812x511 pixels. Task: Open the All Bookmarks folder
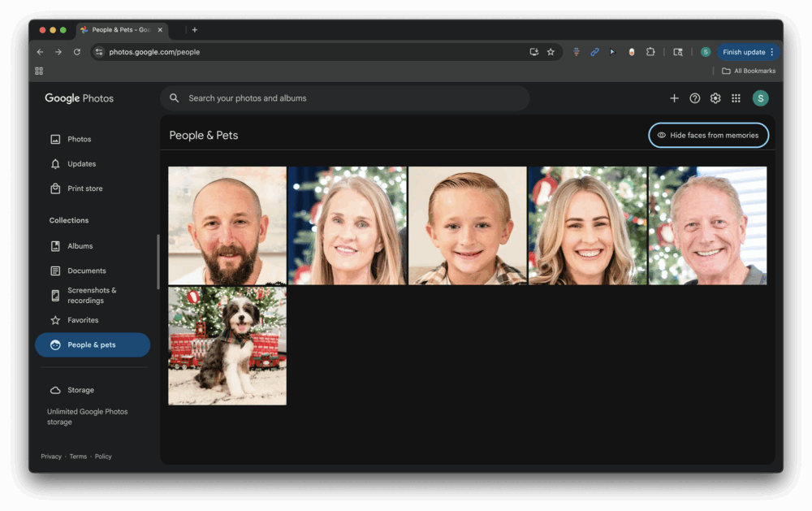749,71
